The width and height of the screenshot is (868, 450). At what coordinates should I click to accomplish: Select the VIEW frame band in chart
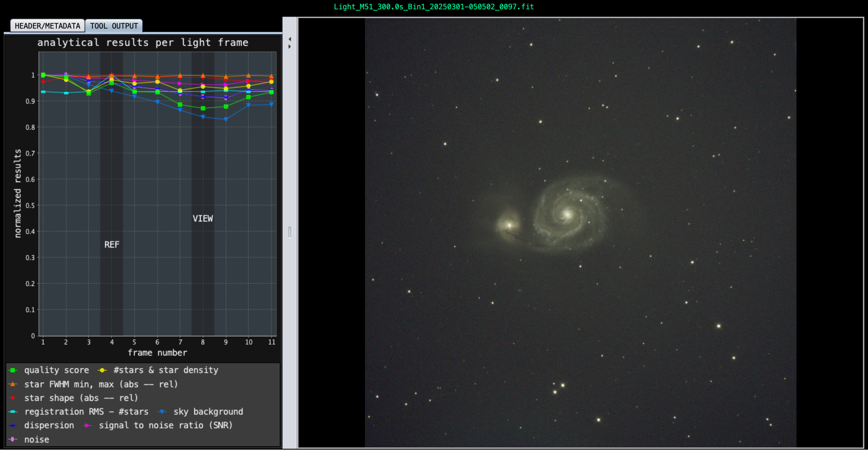pos(203,194)
